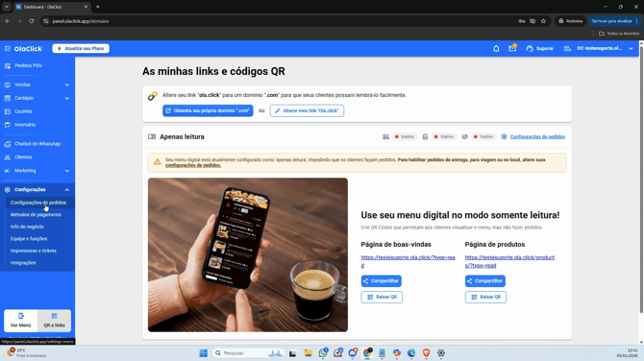644x361 pixels.
Task: Open File Explorer from taskbar
Action: pos(308,353)
